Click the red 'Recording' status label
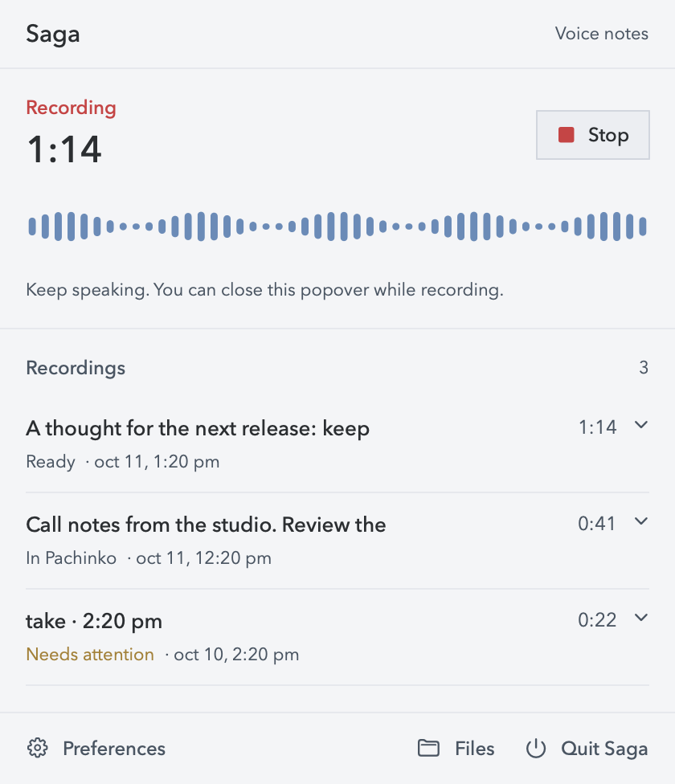675x784 pixels. click(71, 108)
